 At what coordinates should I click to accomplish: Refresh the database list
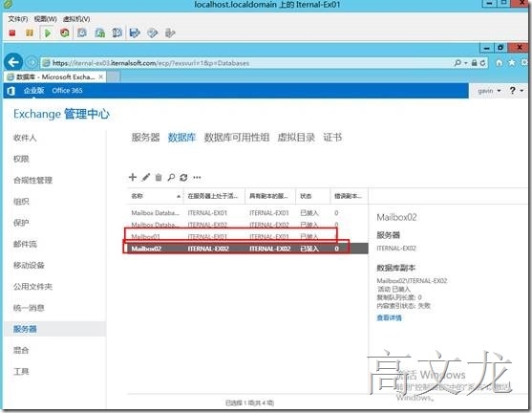point(183,177)
